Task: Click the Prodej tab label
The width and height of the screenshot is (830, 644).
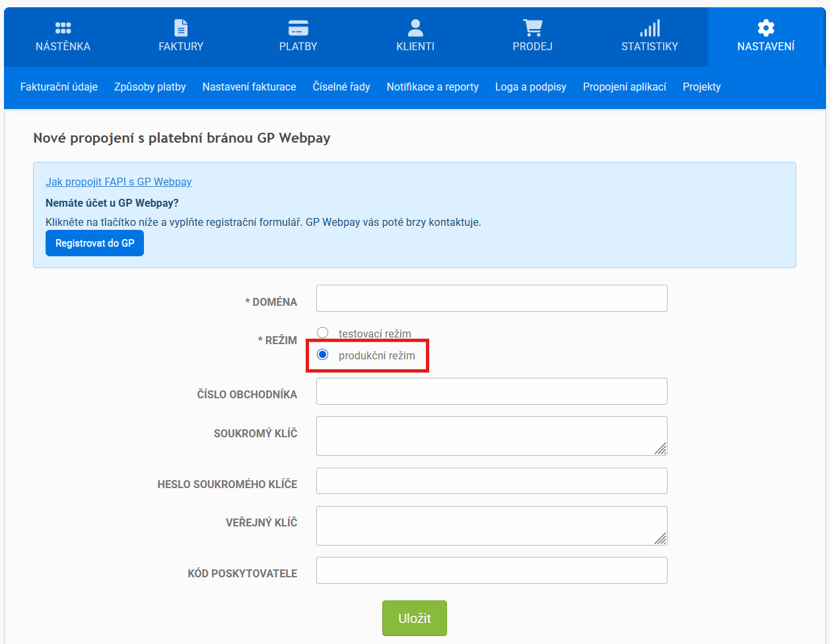Action: pyautogui.click(x=532, y=47)
